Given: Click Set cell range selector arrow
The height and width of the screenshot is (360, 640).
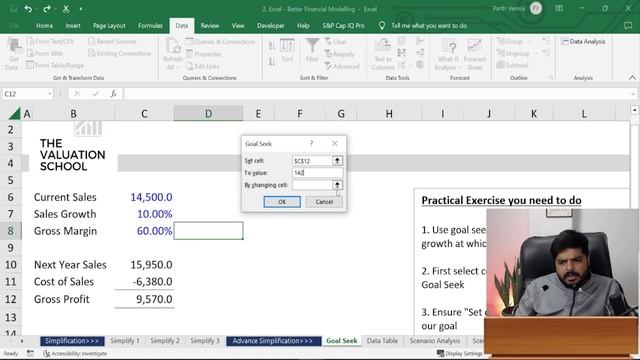Looking at the screenshot, I should 337,161.
